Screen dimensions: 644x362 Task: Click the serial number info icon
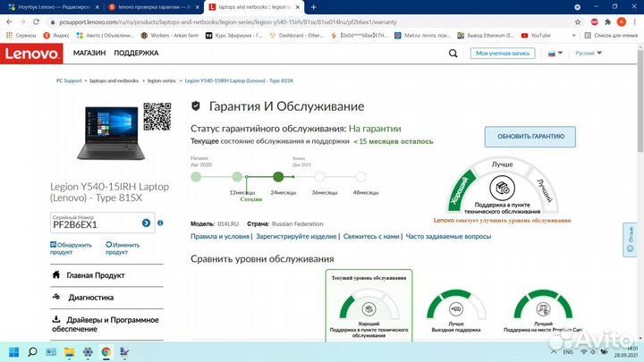pyautogui.click(x=160, y=223)
